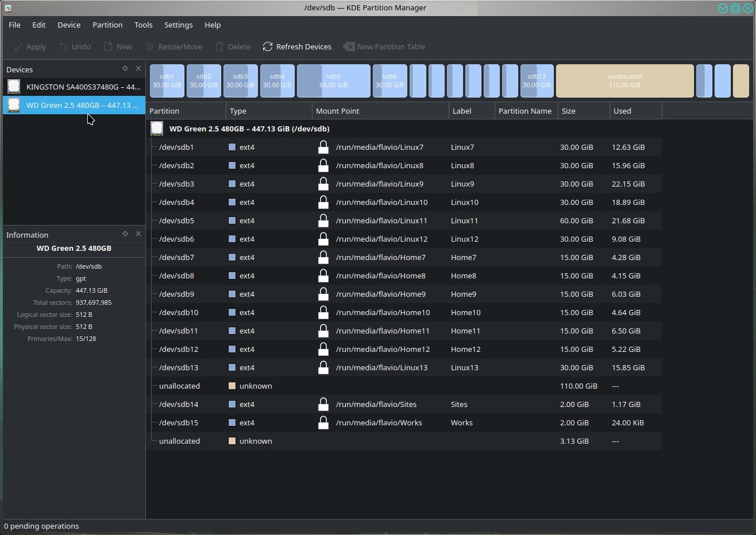Open the Tools menu
Image resolution: width=756 pixels, height=535 pixels.
[x=143, y=25]
